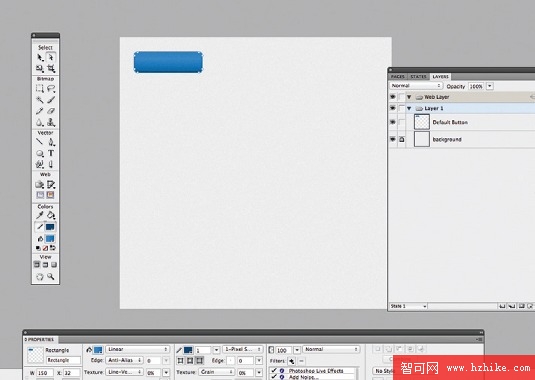Click the fill color swatch in toolbar
Screen dimensions: 535x380
pyautogui.click(x=50, y=238)
